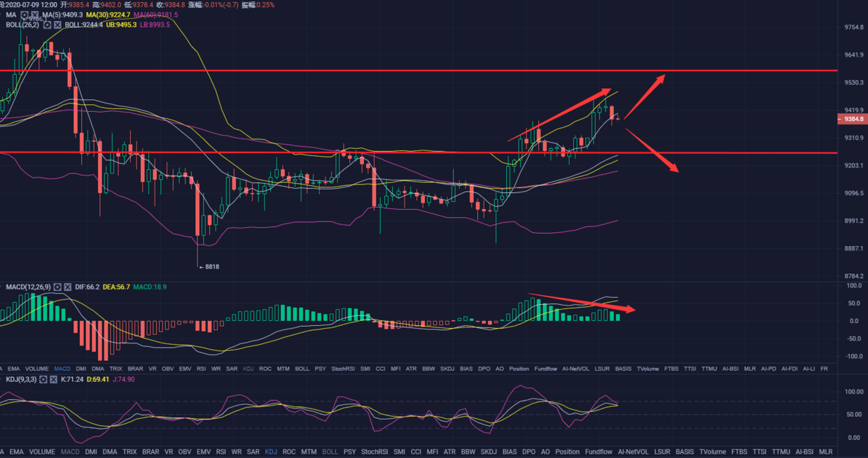Remove the MA indicator with its X
Screen dimensions: 868x458
click(x=36, y=15)
